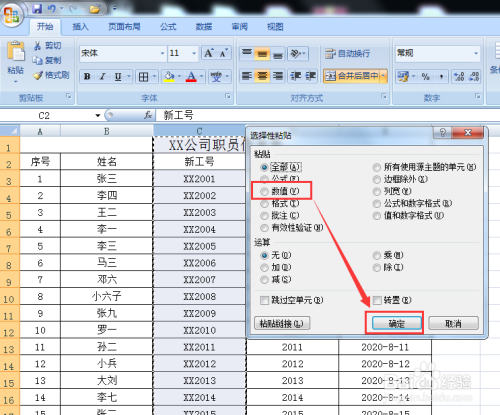Open text orientation options
This screenshot has width=500, height=415.
point(298,53)
